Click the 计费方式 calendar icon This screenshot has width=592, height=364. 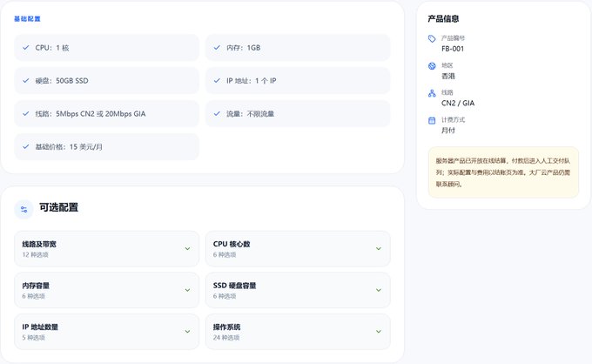pos(432,120)
